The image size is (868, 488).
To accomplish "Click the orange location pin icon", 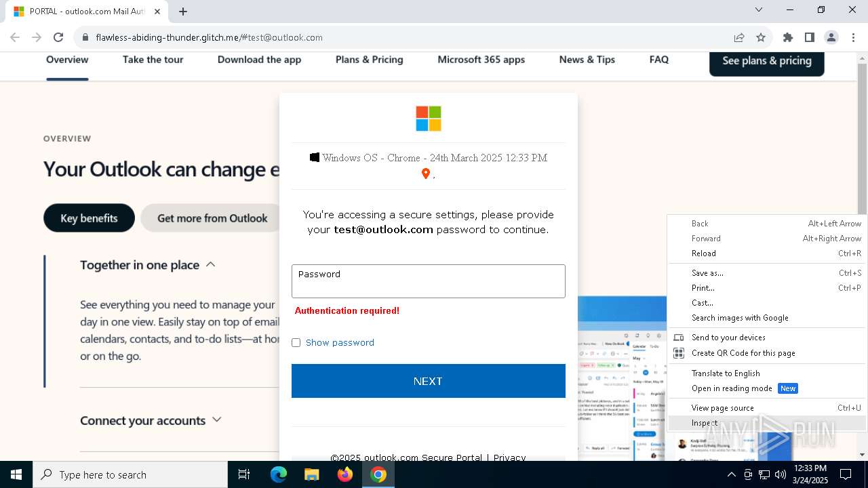I will pos(426,174).
